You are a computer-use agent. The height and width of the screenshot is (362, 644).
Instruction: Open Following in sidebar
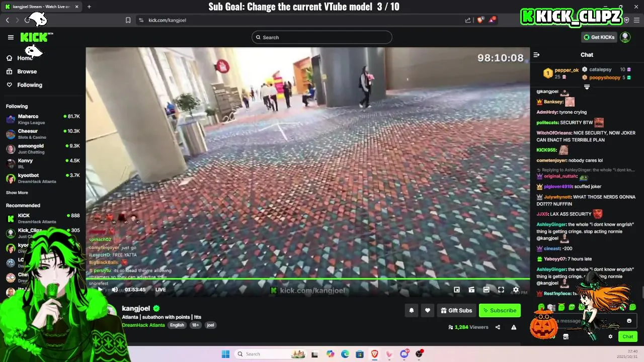30,85
